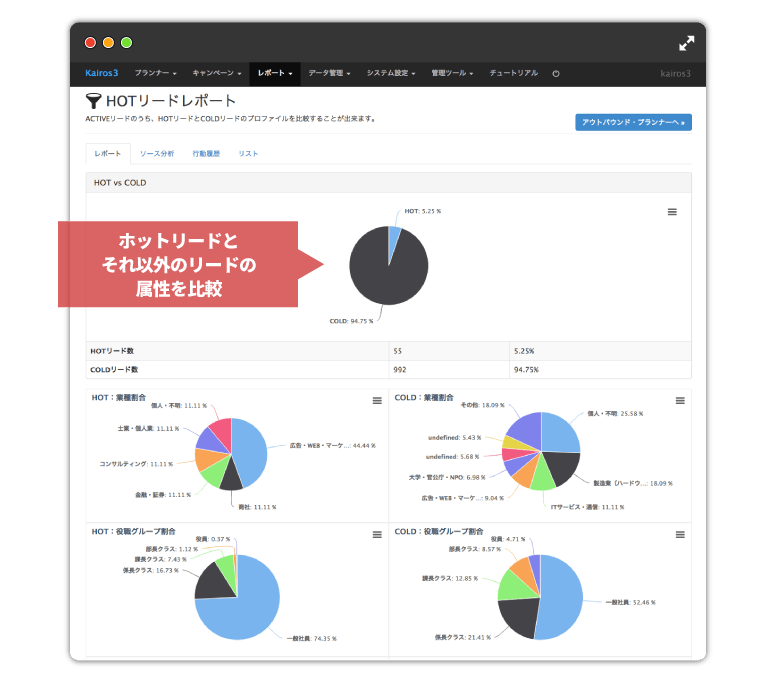The height and width of the screenshot is (680, 780).
Task: Click the 役員: 4.71 % label
Action: 508,539
